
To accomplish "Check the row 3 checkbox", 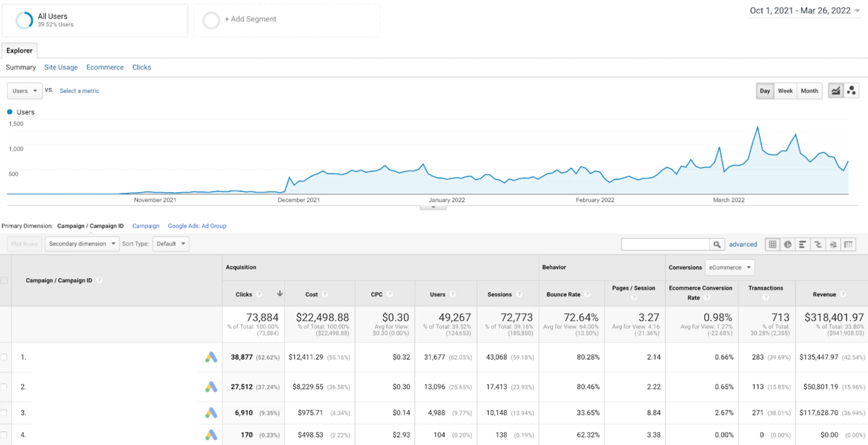I will (x=4, y=413).
